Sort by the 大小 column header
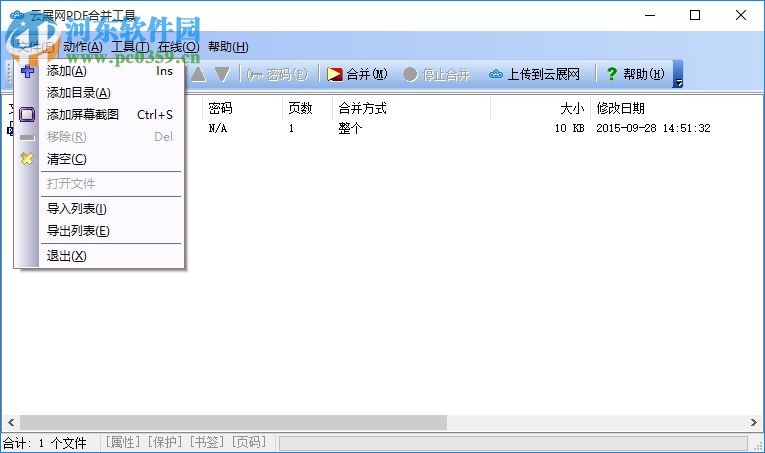 coord(540,108)
